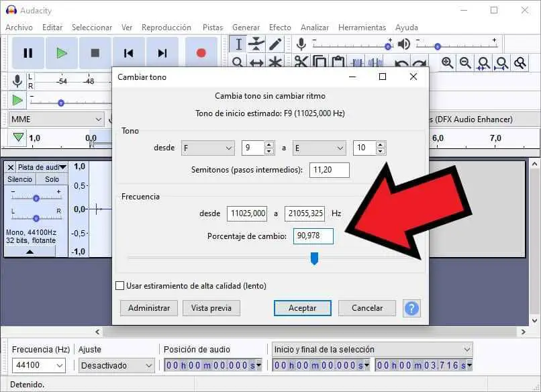Click the Silence audio icon

pyautogui.click(x=375, y=62)
